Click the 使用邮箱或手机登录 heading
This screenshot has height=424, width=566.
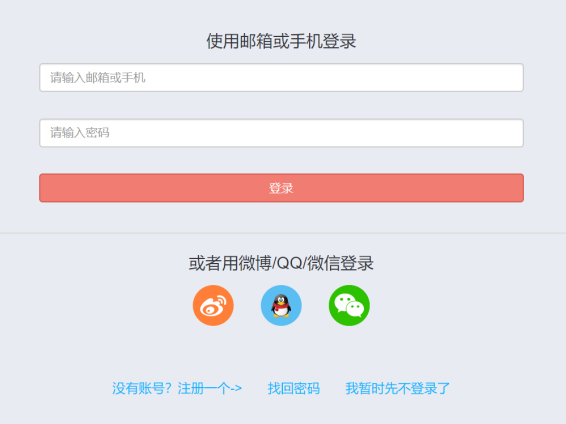pyautogui.click(x=281, y=41)
